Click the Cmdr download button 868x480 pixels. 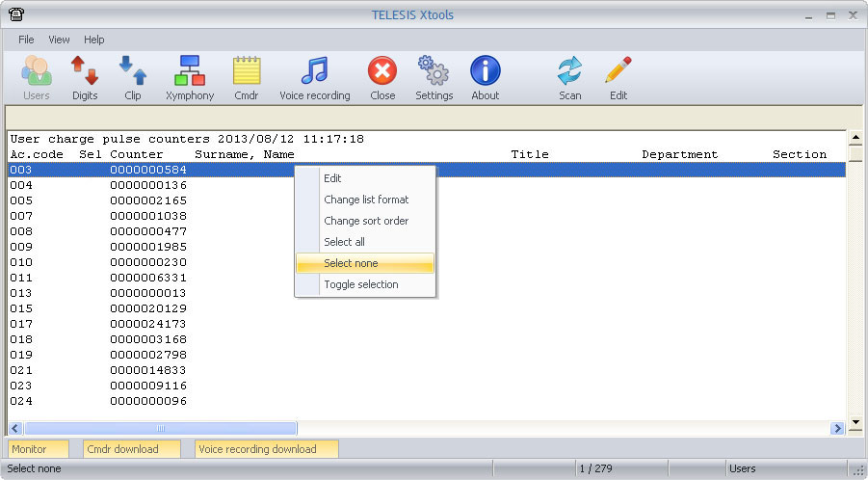click(132, 448)
